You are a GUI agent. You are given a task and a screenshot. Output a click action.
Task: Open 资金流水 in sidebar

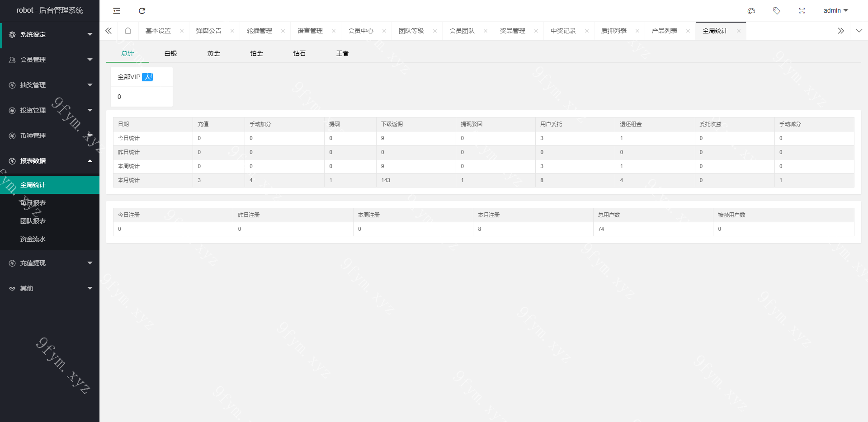coord(50,239)
